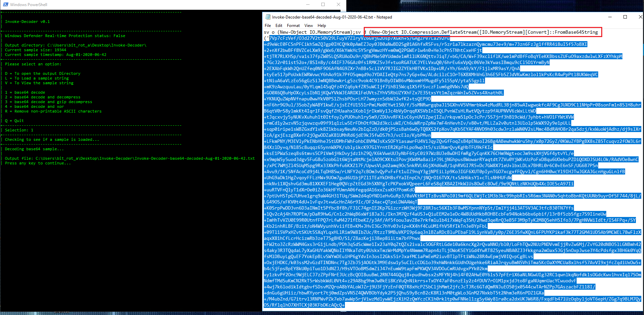Minimize the Notepad window
The height and width of the screenshot is (315, 644).
pyautogui.click(x=610, y=17)
